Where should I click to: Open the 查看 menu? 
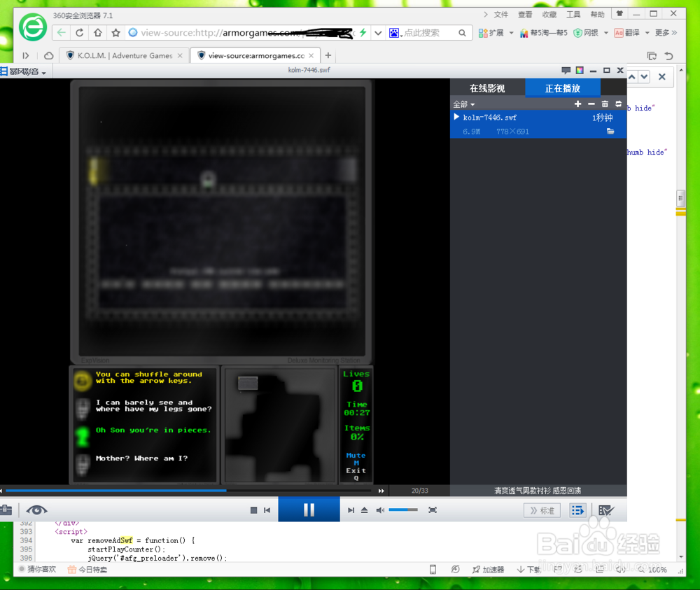pyautogui.click(x=525, y=14)
